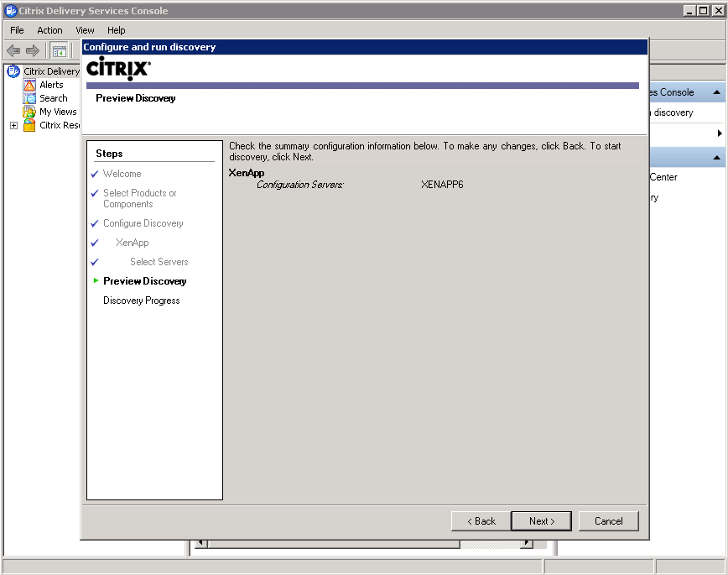Click the scroll left arrow of horizontal scrollbar
This screenshot has height=575, width=728.
pyautogui.click(x=200, y=543)
